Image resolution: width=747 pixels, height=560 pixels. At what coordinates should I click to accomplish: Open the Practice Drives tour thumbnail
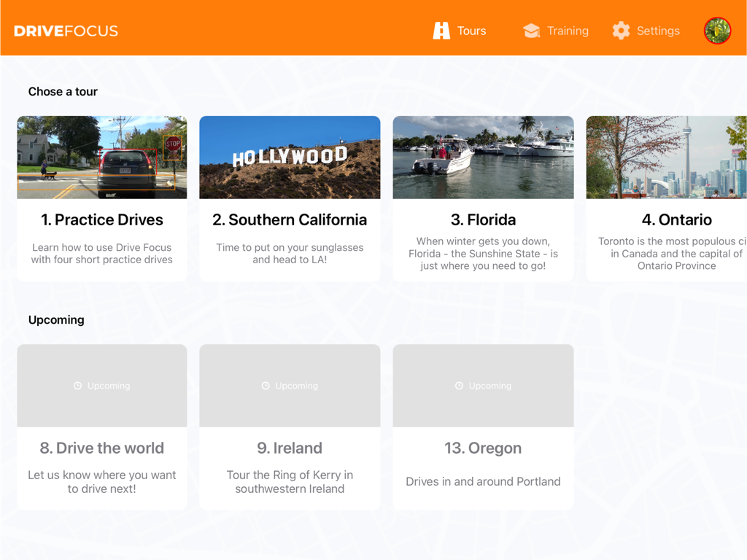[102, 157]
